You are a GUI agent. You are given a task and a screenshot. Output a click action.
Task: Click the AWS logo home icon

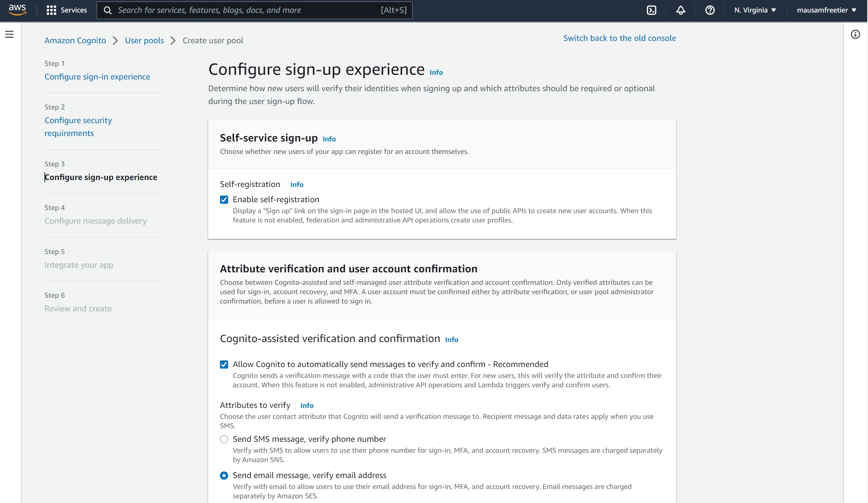point(17,10)
